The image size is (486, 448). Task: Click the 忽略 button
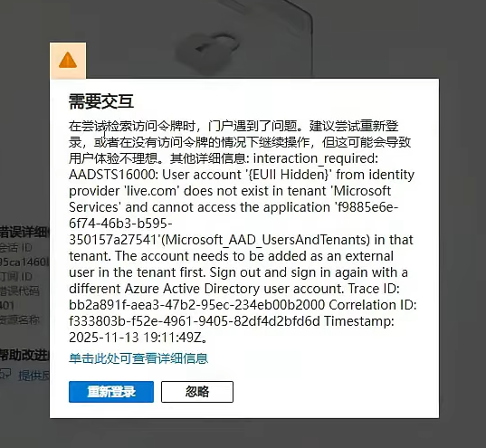pyautogui.click(x=197, y=392)
